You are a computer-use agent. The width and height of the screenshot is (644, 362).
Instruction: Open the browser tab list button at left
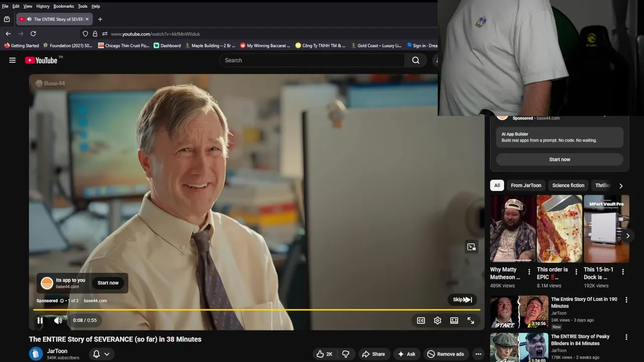point(7,19)
